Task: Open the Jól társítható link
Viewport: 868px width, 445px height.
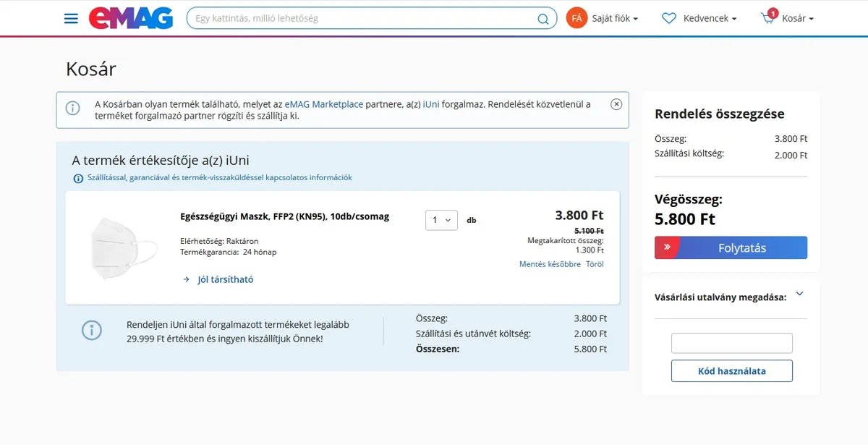Action: point(225,279)
